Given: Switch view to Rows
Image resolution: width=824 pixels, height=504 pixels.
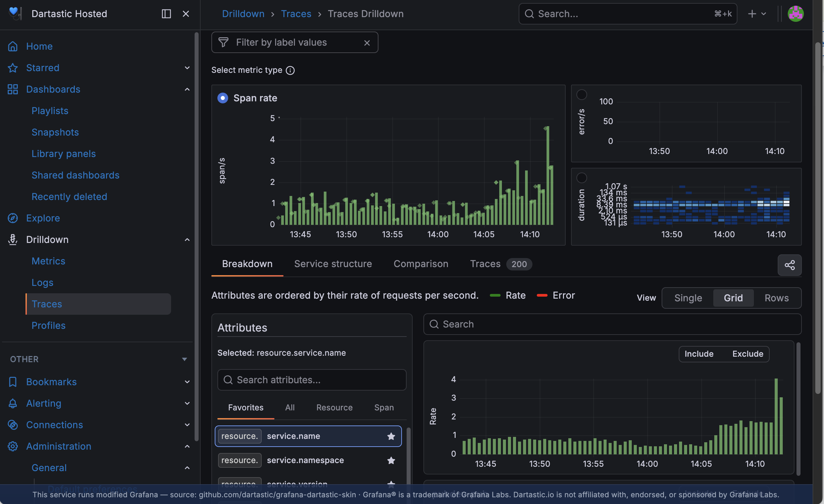Looking at the screenshot, I should (x=776, y=298).
